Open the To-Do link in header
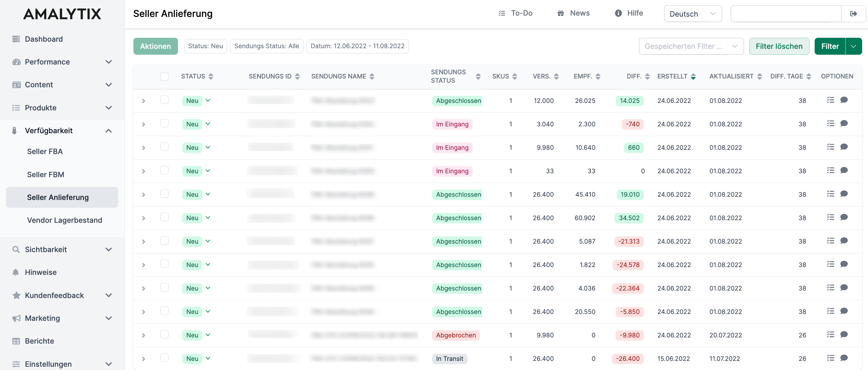This screenshot has height=370, width=868. click(x=516, y=13)
